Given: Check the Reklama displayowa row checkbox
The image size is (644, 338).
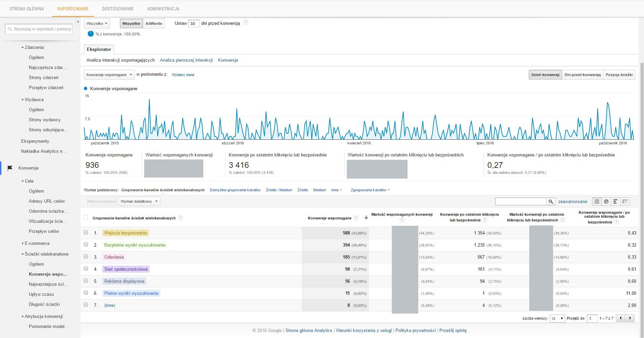Looking at the screenshot, I should pyautogui.click(x=86, y=280).
